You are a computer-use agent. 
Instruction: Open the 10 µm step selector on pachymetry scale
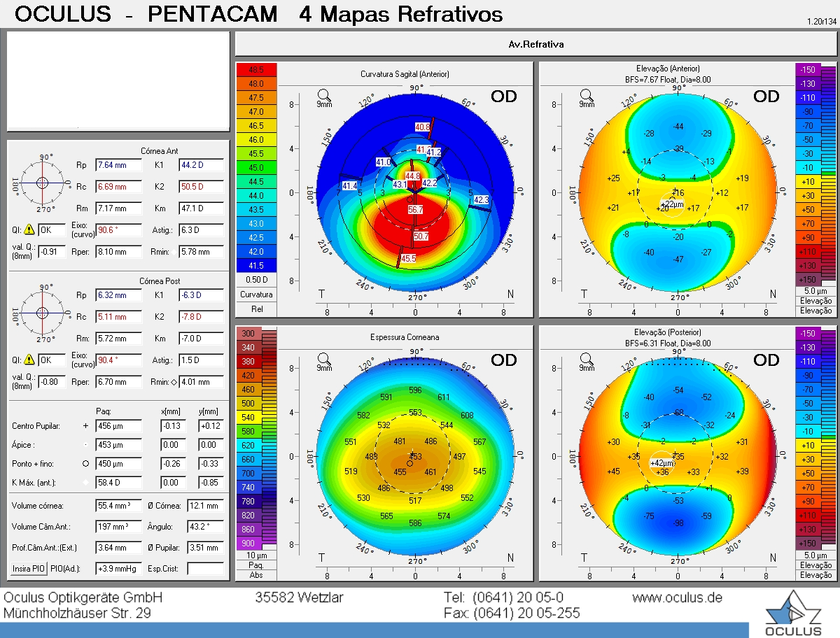tap(257, 555)
